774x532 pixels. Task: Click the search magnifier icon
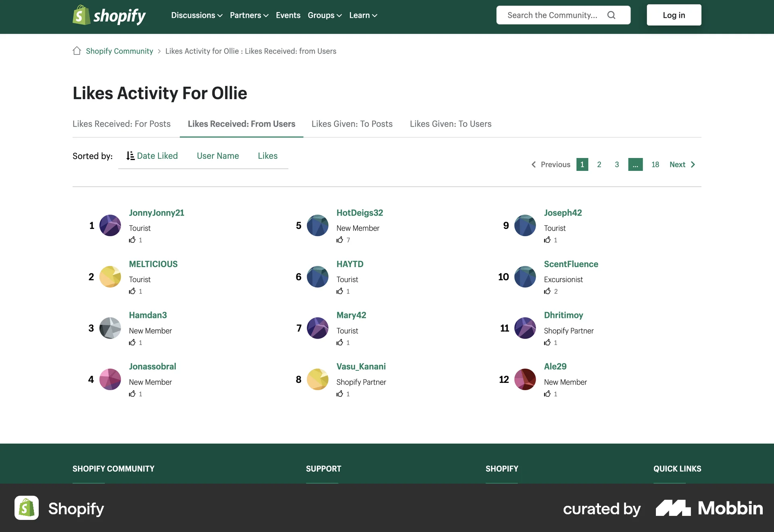click(x=612, y=15)
